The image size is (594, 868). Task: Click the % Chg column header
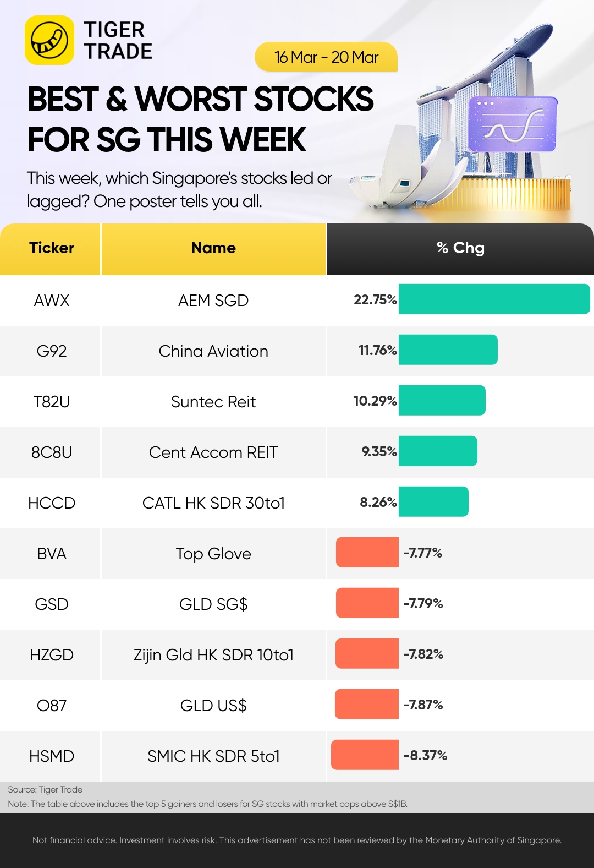click(x=460, y=249)
